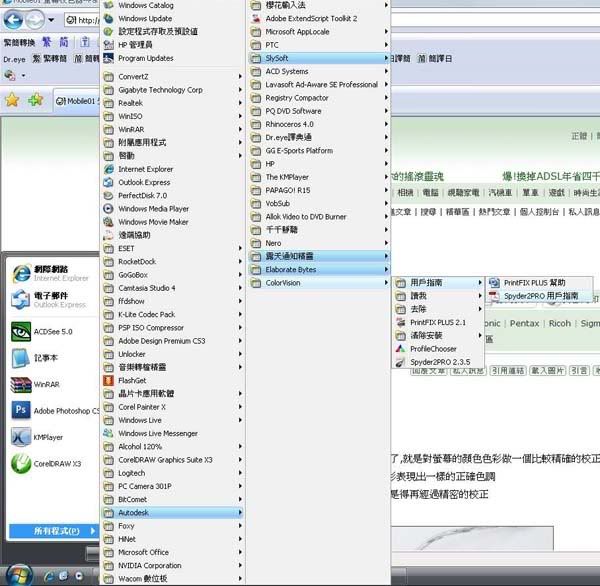Image resolution: width=600 pixels, height=586 pixels.
Task: Launch Spyder2PRO 2.3.5
Action: click(439, 362)
